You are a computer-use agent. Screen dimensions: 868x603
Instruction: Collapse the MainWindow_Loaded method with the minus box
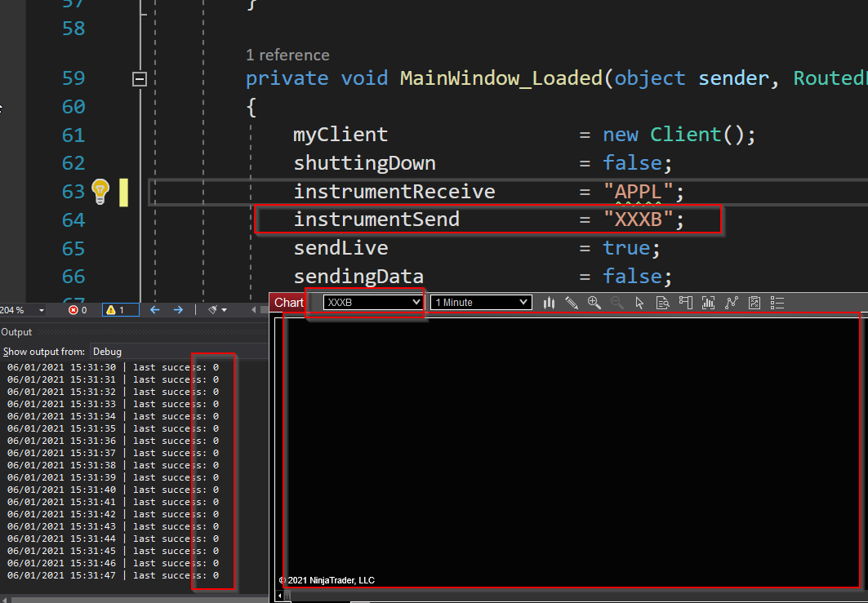coord(140,79)
